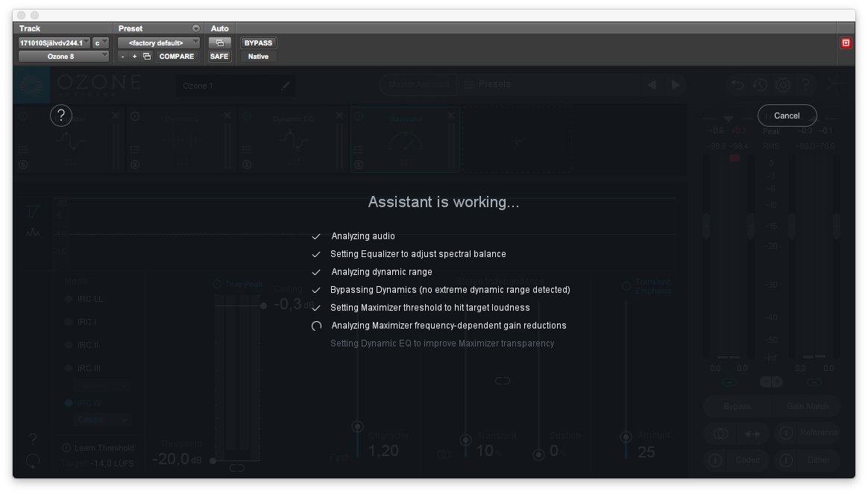Select the IRC II mode

click(82, 345)
